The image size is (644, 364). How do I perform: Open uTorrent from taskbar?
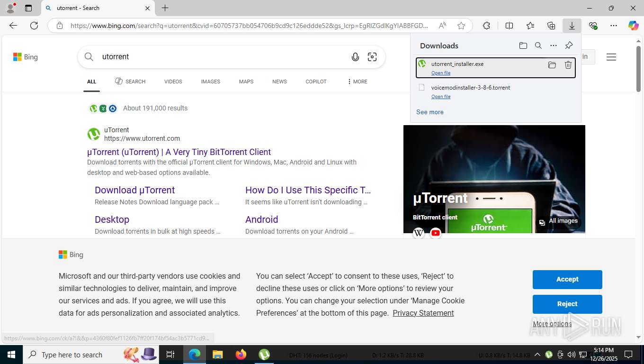click(264, 355)
